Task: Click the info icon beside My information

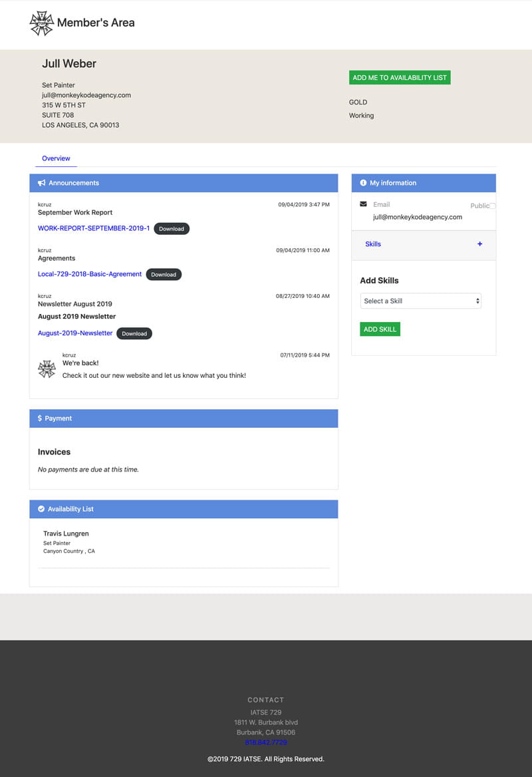Action: click(363, 183)
